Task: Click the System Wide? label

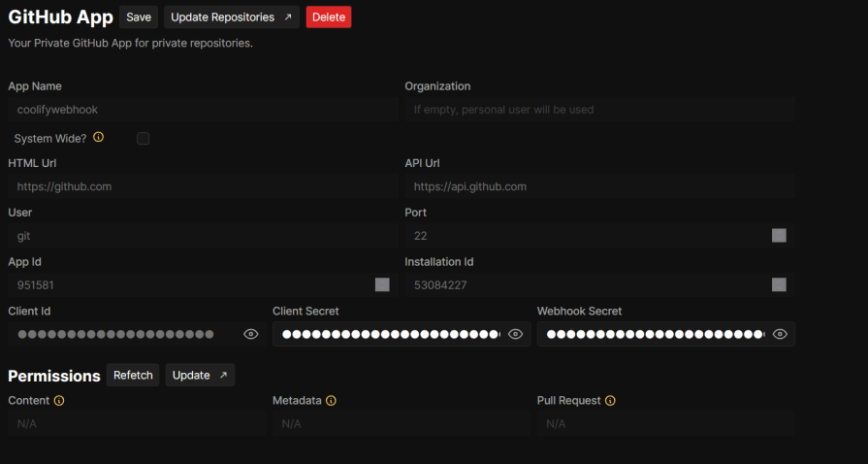Action: [x=50, y=139]
